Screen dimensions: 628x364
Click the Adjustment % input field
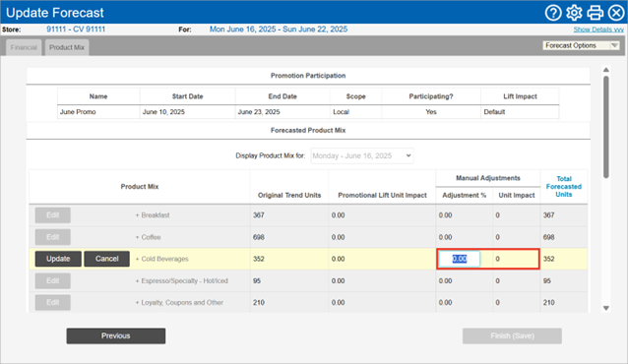[x=460, y=259]
